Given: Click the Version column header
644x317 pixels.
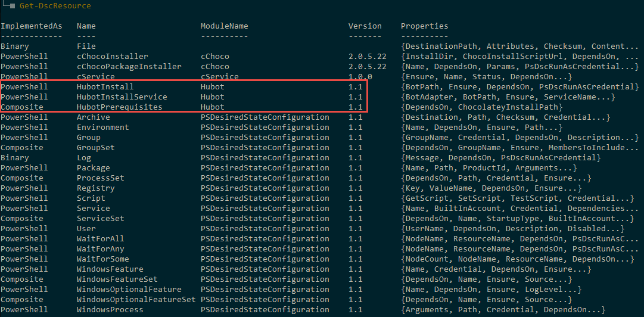Looking at the screenshot, I should [x=365, y=26].
